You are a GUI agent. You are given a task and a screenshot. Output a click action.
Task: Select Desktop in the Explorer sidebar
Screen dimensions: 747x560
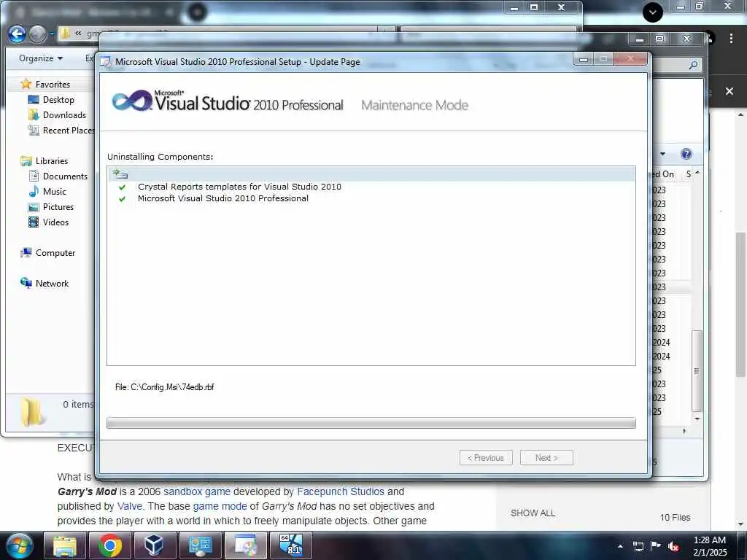click(x=58, y=99)
